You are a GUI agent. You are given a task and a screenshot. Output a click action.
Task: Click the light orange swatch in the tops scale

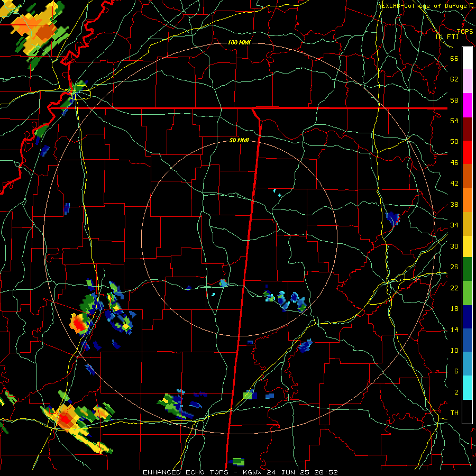(x=467, y=200)
